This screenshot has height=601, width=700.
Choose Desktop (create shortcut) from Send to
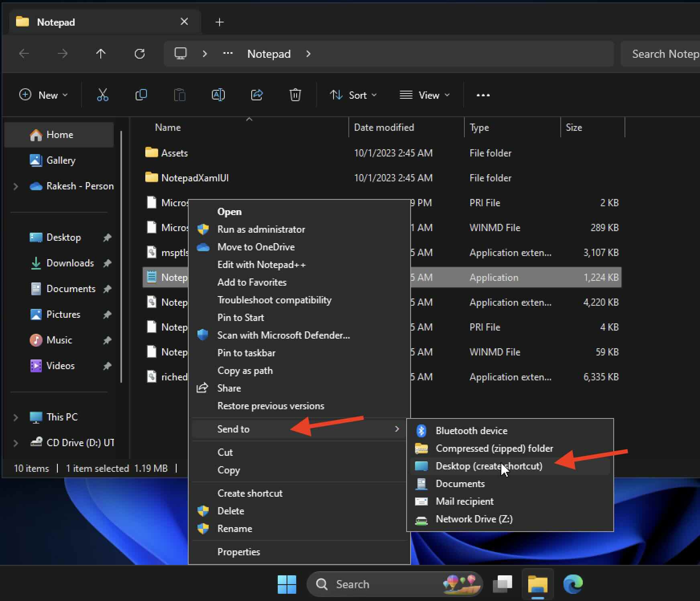click(x=489, y=466)
